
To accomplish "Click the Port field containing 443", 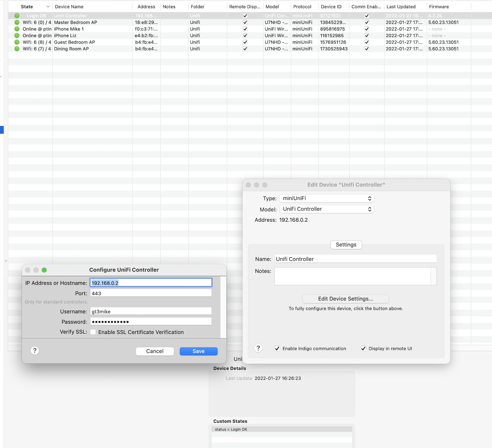I will [151, 293].
